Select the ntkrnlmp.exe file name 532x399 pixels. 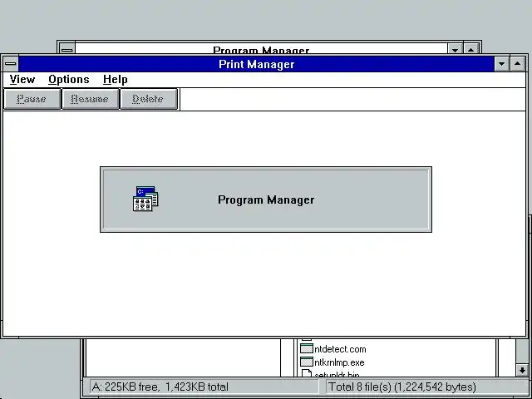click(x=339, y=362)
